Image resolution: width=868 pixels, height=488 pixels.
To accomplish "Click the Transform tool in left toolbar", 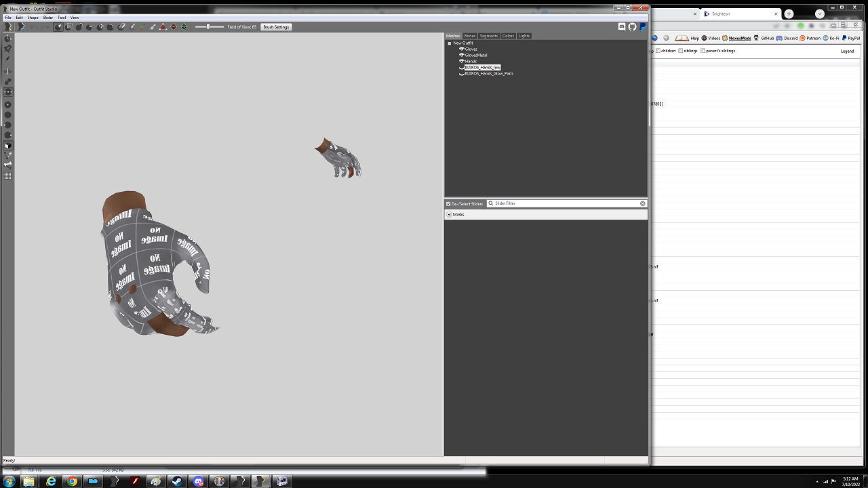I will [8, 38].
